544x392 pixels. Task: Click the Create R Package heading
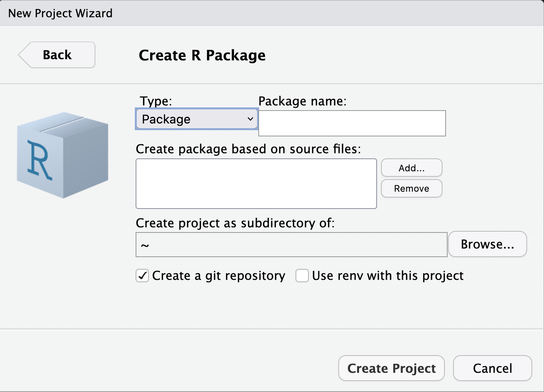coord(202,55)
